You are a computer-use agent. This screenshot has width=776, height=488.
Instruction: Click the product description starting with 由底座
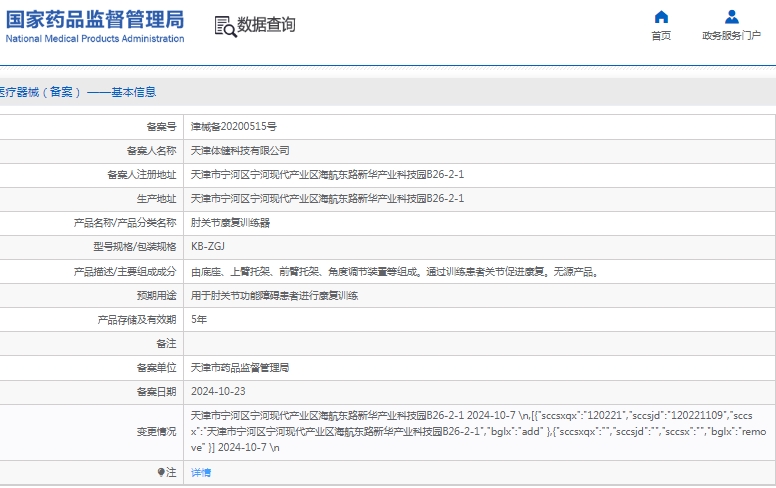point(395,272)
